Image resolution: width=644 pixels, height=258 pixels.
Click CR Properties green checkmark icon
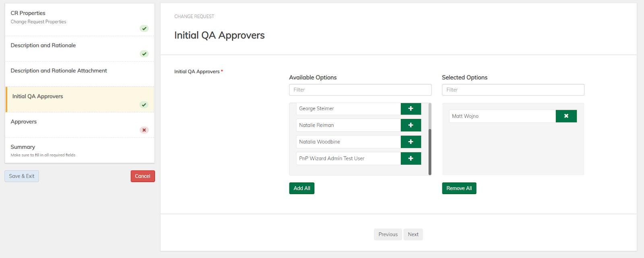pos(144,29)
